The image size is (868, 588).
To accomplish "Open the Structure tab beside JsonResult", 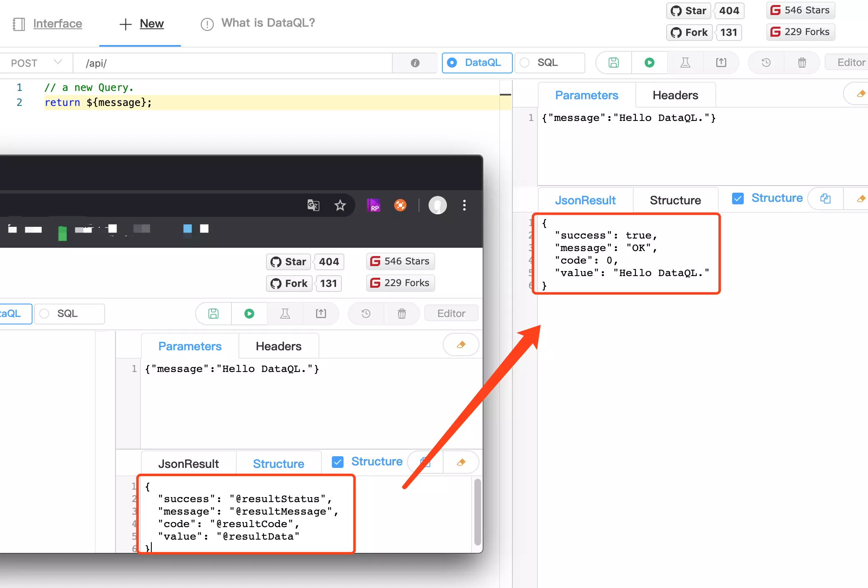I will point(675,200).
